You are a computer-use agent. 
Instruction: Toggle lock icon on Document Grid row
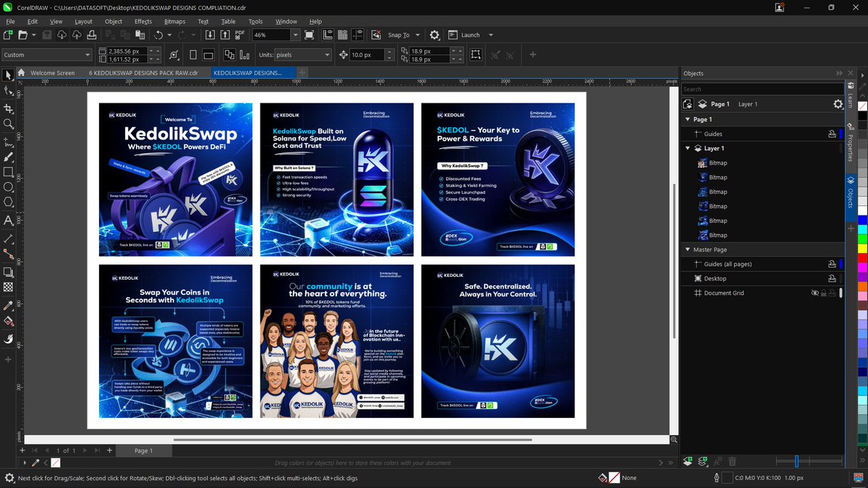pos(824,293)
